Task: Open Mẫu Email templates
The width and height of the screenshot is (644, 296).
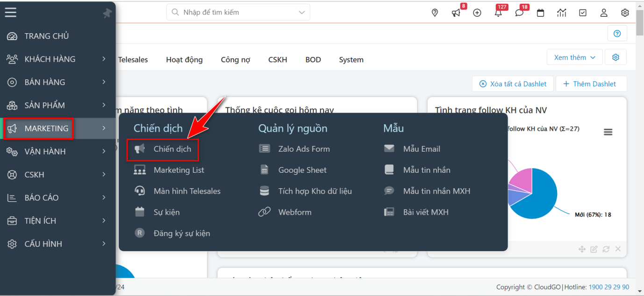Action: coord(421,148)
